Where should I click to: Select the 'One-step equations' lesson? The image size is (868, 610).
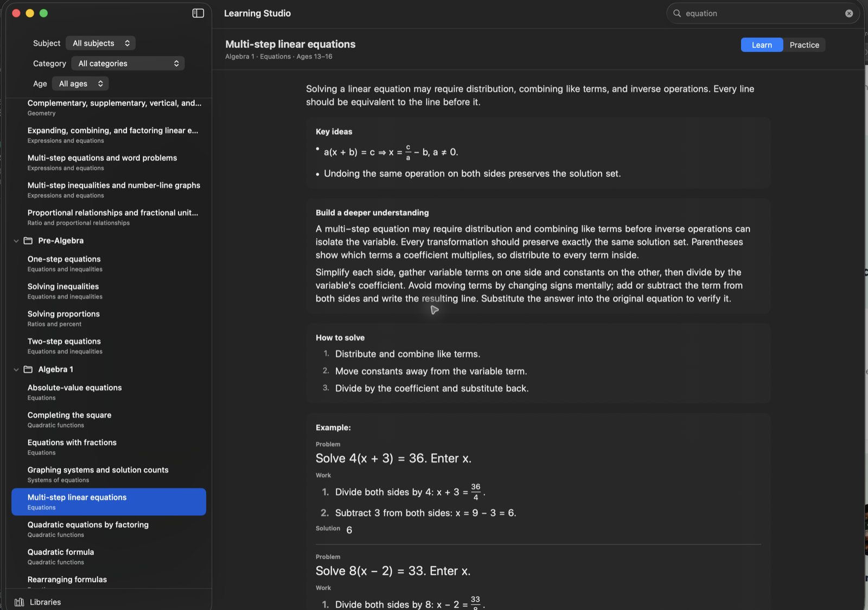point(108,264)
